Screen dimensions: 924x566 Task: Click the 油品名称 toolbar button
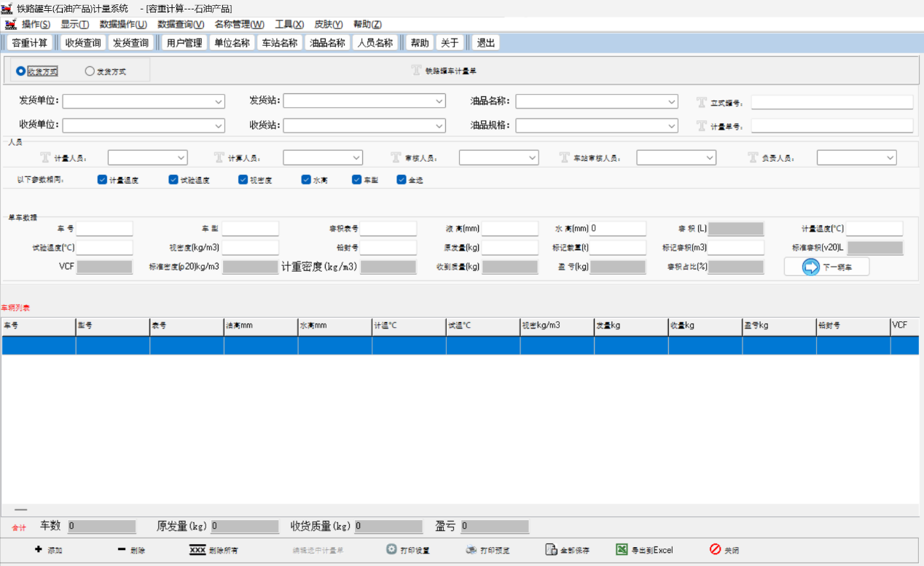[327, 43]
